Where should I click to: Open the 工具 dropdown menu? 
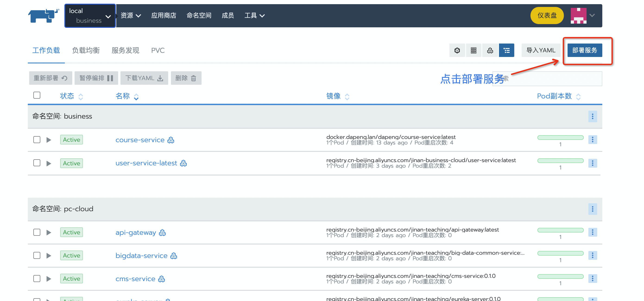pos(254,16)
